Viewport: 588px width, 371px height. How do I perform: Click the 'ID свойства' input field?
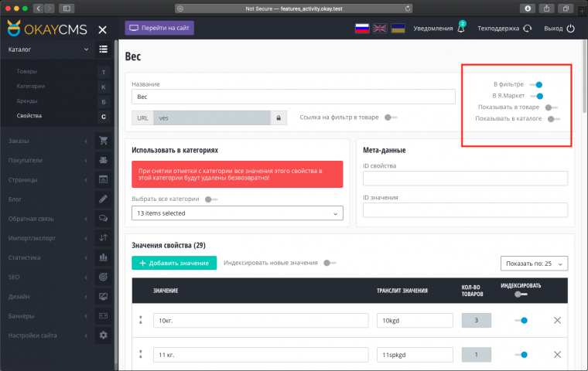point(465,179)
